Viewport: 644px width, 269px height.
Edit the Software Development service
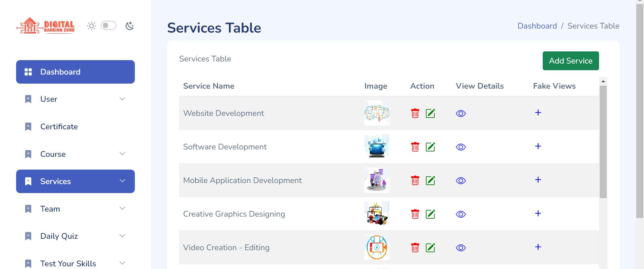coord(430,147)
